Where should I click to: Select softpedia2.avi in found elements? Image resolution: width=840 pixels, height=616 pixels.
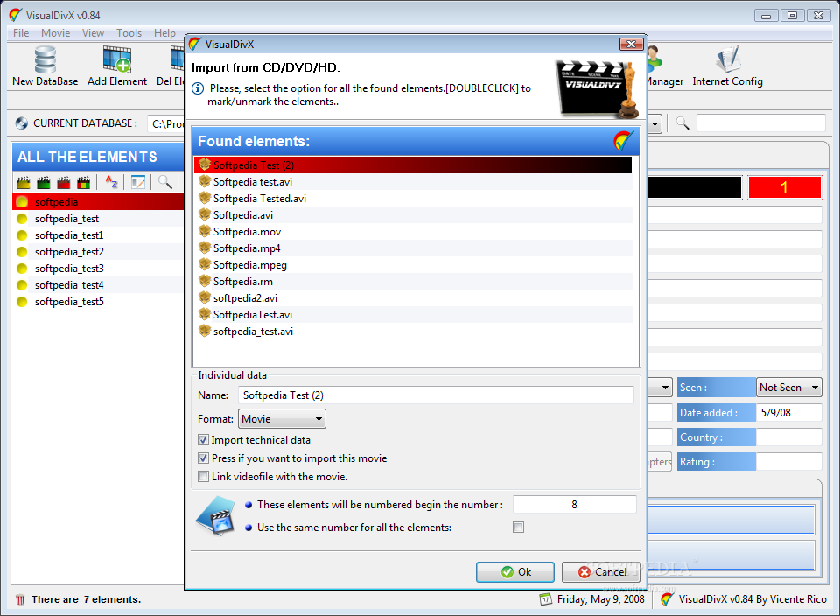click(x=413, y=297)
